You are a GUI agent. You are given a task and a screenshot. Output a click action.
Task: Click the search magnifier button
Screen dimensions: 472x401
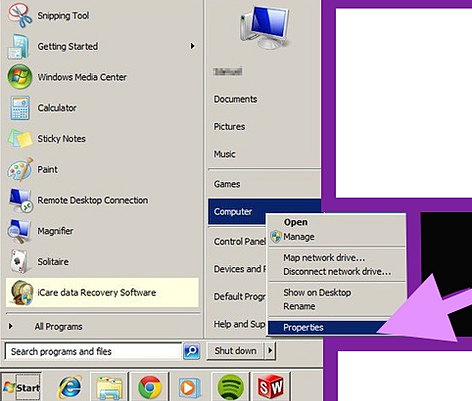click(192, 351)
